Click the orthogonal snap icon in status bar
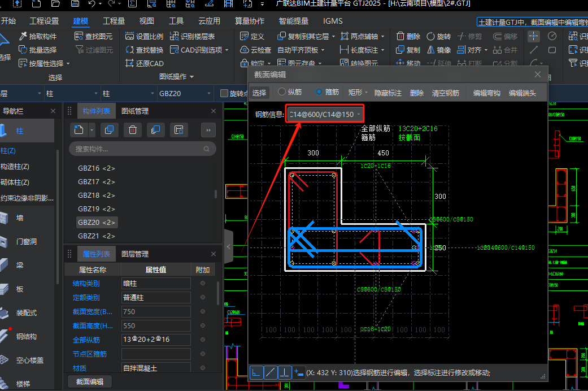 click(256, 372)
